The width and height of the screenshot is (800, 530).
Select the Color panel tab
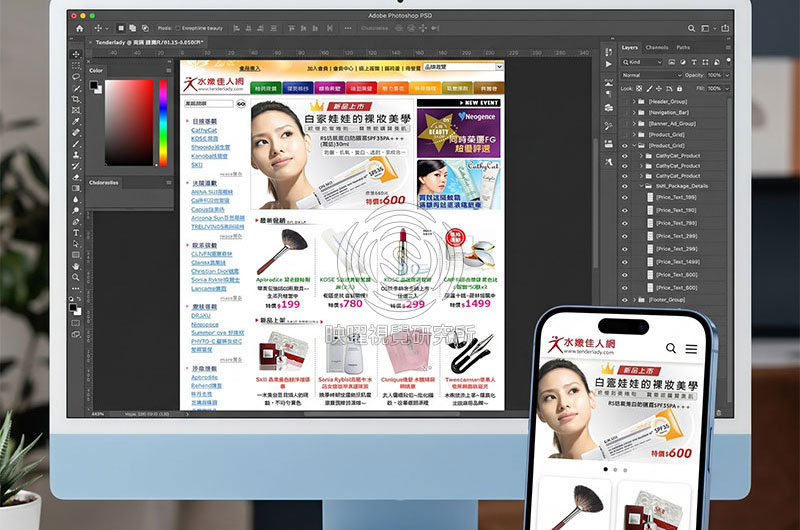click(x=96, y=70)
